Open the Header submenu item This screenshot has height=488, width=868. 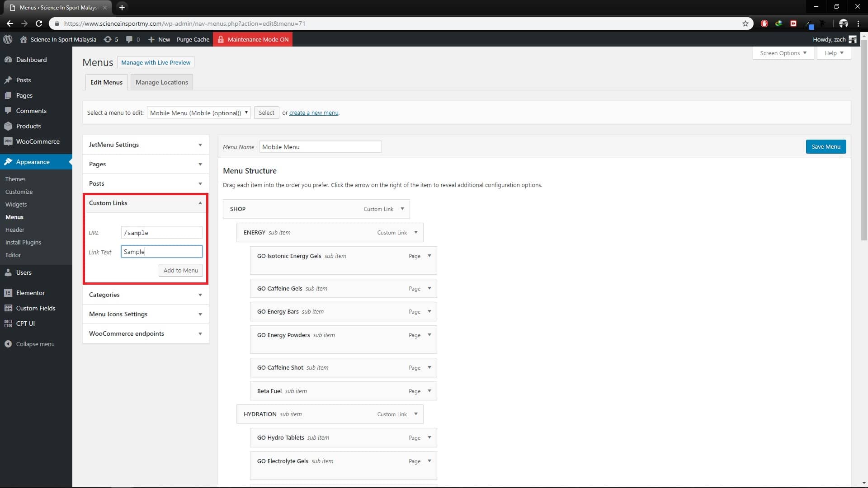pos(15,230)
